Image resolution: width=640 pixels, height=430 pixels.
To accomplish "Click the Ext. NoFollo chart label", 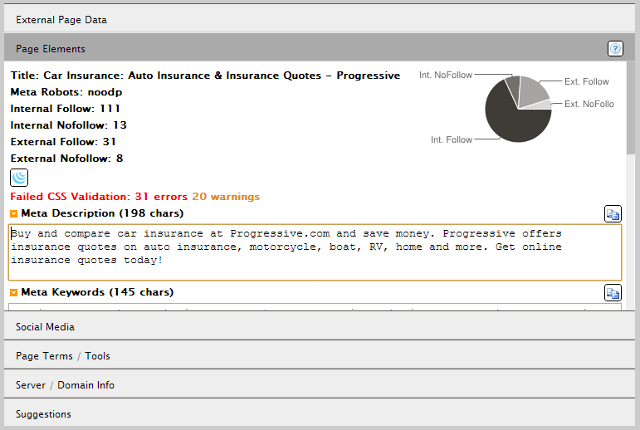I will (x=589, y=104).
